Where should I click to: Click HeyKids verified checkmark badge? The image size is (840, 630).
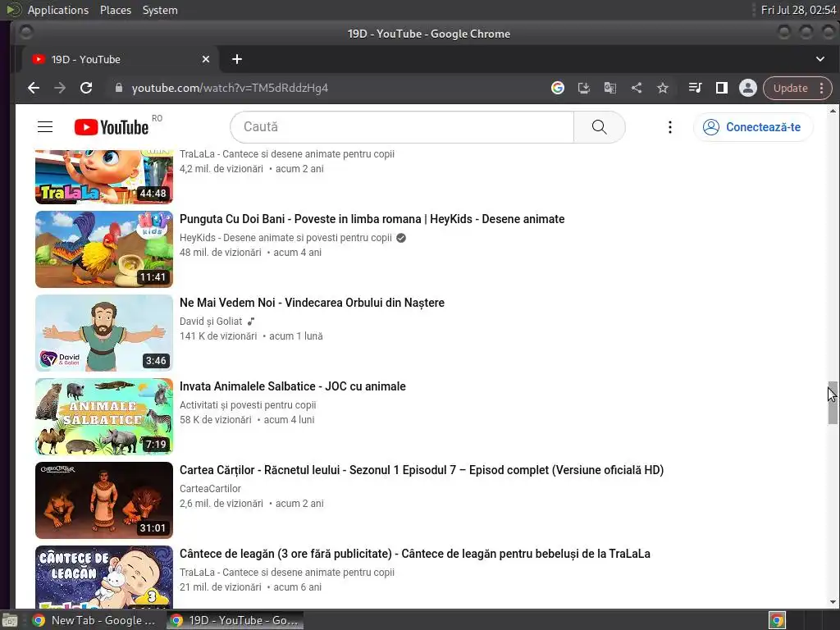coord(400,238)
